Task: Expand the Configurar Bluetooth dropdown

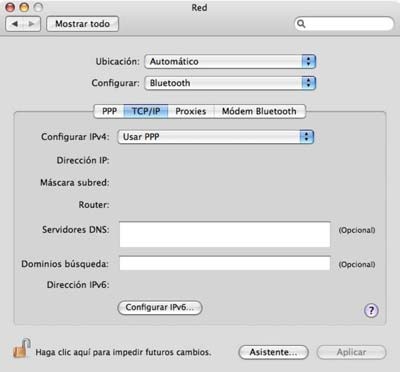Action: [230, 83]
